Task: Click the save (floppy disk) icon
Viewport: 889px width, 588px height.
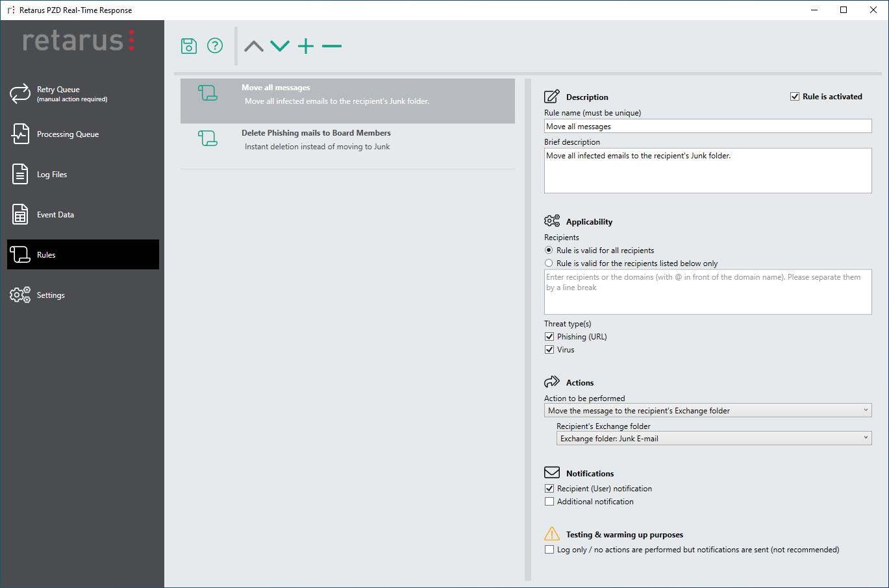Action: pyautogui.click(x=189, y=45)
